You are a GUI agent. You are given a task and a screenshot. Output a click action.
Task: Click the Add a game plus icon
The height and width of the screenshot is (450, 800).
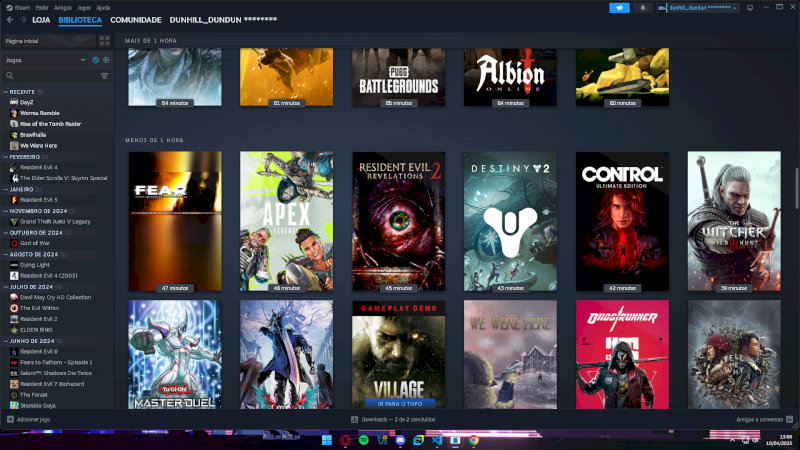click(10, 419)
